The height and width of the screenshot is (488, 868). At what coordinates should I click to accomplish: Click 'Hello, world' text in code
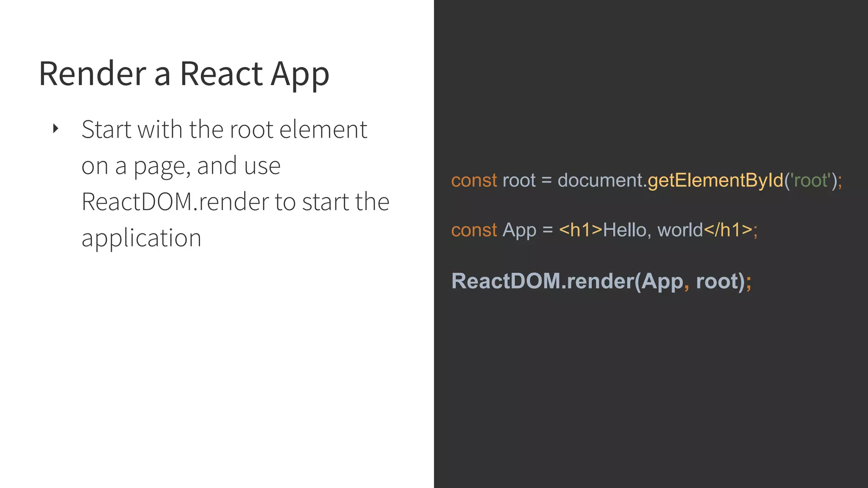pos(653,230)
